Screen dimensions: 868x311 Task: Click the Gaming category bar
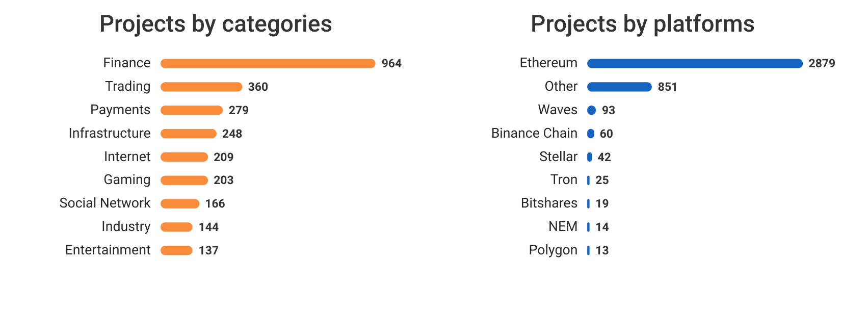(184, 180)
